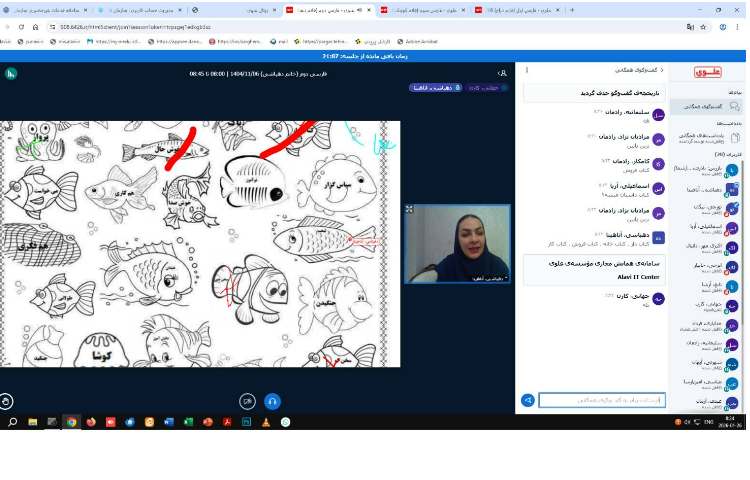The height and width of the screenshot is (480, 750).
Task: Select user اسماعیلی آریا in user list
Action: [x=706, y=228]
